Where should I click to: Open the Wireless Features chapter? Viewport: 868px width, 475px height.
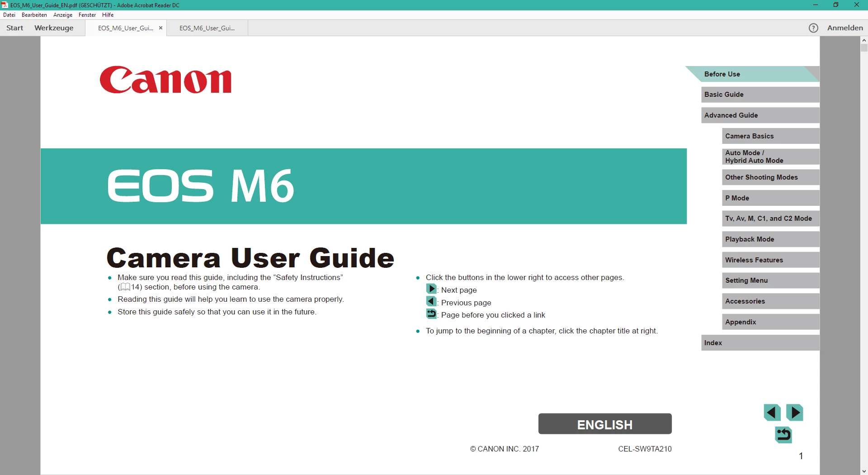pyautogui.click(x=771, y=260)
